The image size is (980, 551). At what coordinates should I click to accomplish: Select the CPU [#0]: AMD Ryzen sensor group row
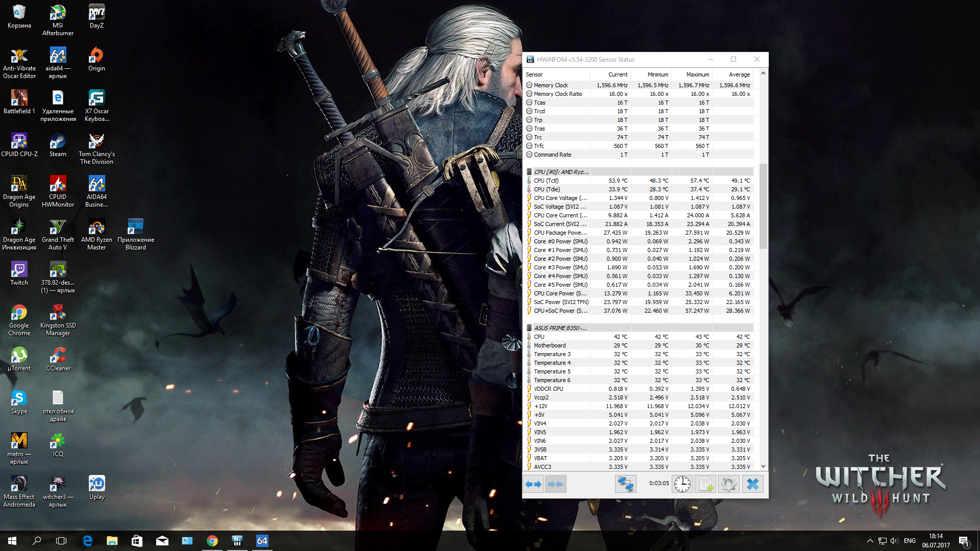(x=560, y=172)
